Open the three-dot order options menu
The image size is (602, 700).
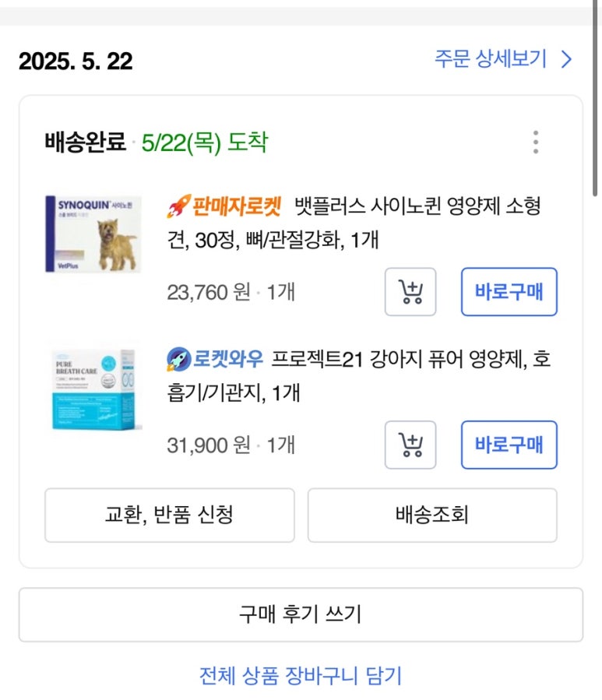(x=536, y=142)
